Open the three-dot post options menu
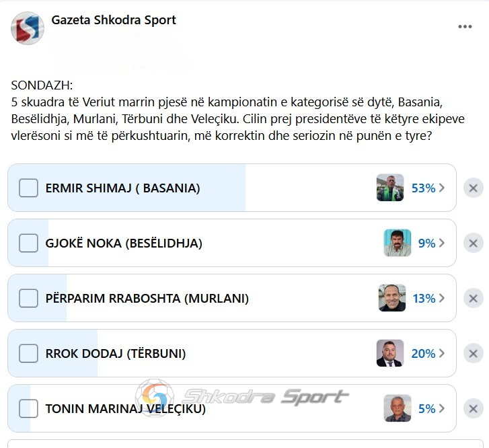 pyautogui.click(x=465, y=27)
